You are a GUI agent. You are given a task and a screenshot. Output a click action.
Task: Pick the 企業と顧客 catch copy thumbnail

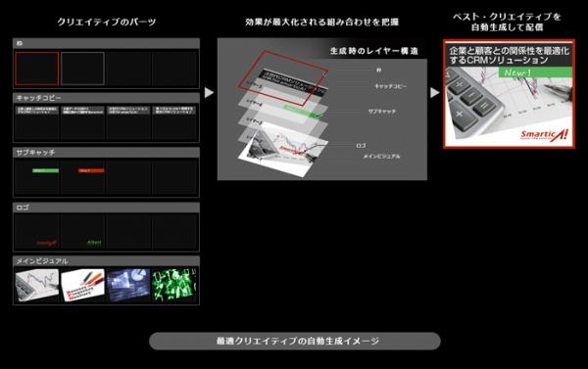point(37,123)
